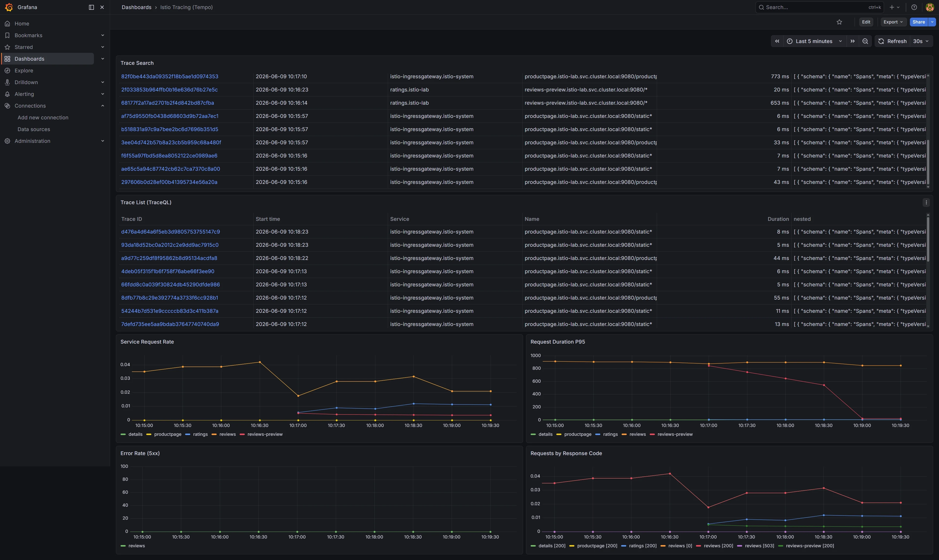The height and width of the screenshot is (560, 939).
Task: Open the user profile avatar
Action: (929, 7)
